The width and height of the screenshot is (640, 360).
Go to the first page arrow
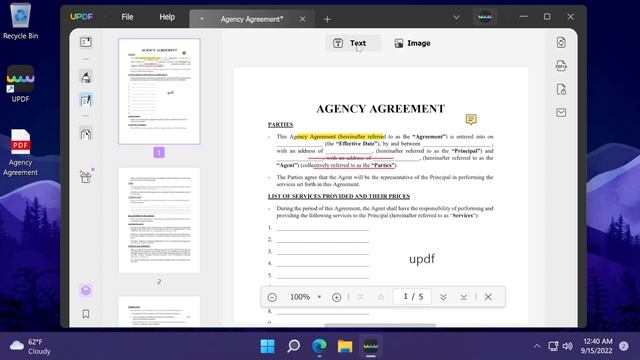360,297
